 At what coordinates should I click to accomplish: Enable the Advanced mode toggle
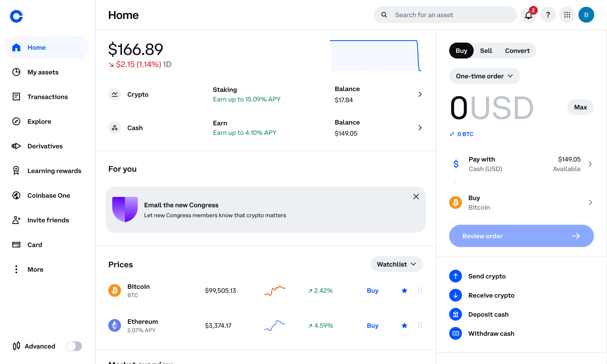click(74, 346)
